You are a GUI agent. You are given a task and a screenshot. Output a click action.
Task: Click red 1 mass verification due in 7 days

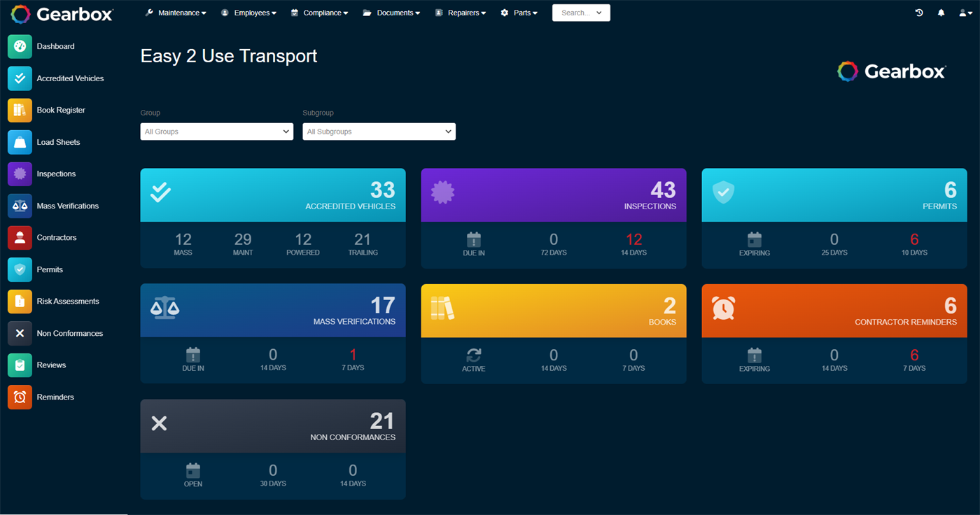pyautogui.click(x=353, y=355)
